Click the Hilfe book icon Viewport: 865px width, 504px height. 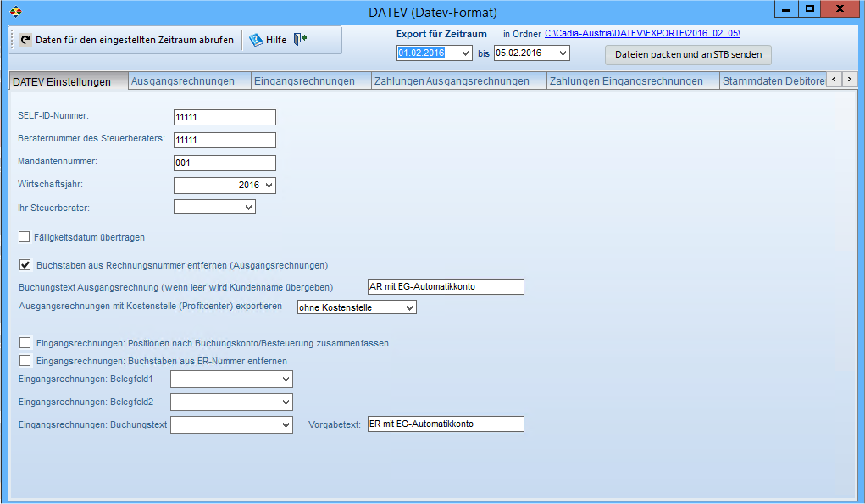click(255, 40)
